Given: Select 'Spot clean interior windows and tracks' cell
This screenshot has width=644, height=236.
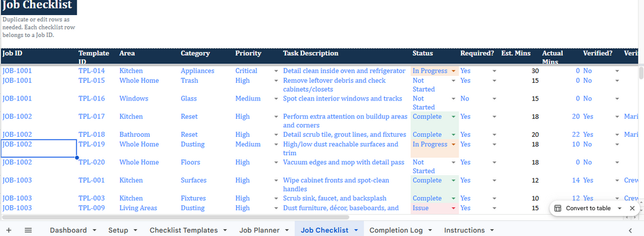Looking at the screenshot, I should pyautogui.click(x=347, y=103).
